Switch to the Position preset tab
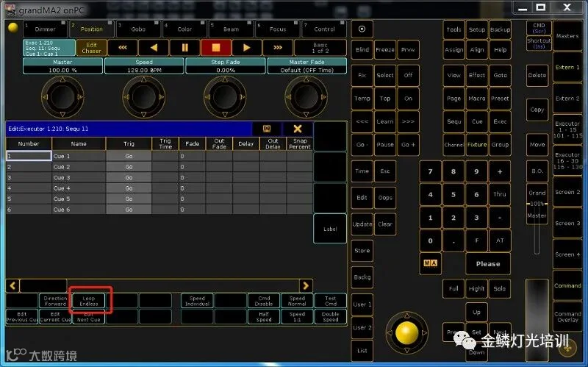The width and height of the screenshot is (588, 367). coord(91,29)
